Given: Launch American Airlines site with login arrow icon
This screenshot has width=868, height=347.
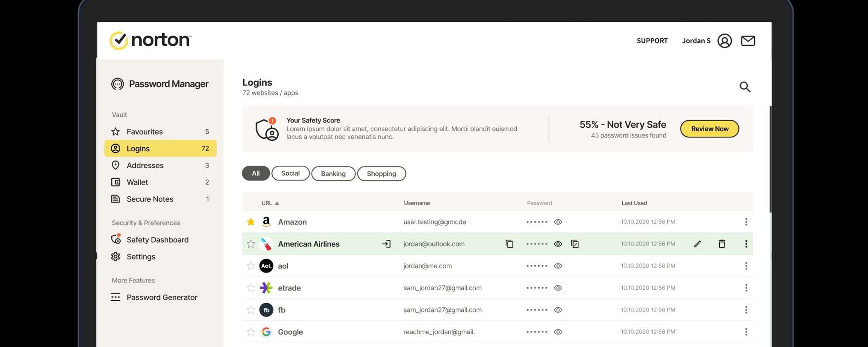Looking at the screenshot, I should click(386, 244).
